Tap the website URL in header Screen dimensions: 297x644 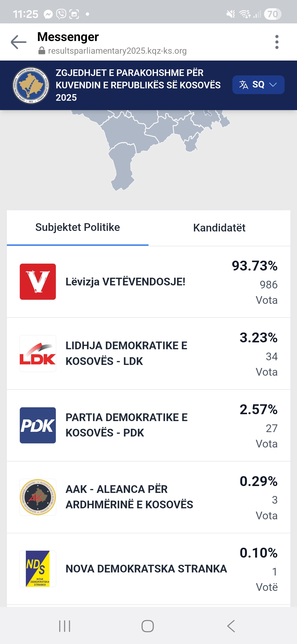117,51
